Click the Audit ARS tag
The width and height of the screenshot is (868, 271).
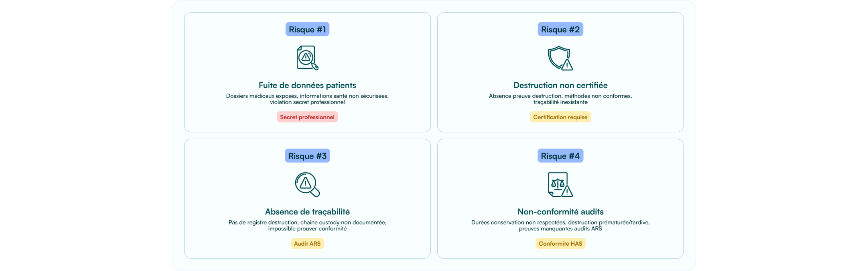[x=307, y=244]
